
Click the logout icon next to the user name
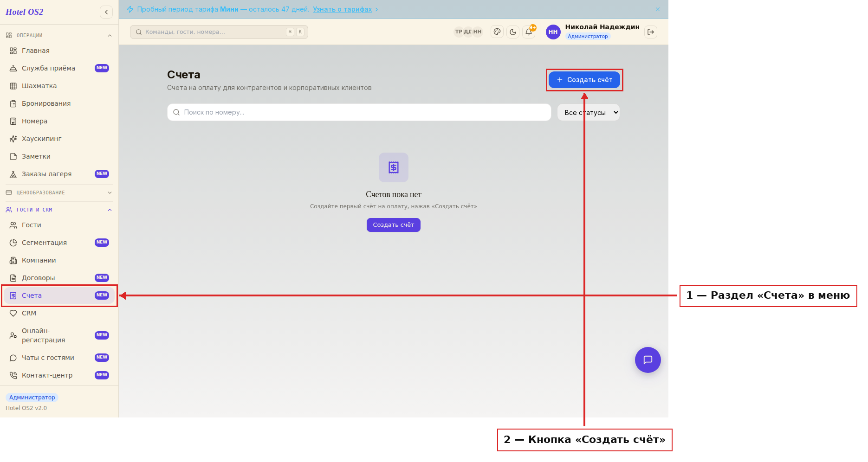[651, 32]
